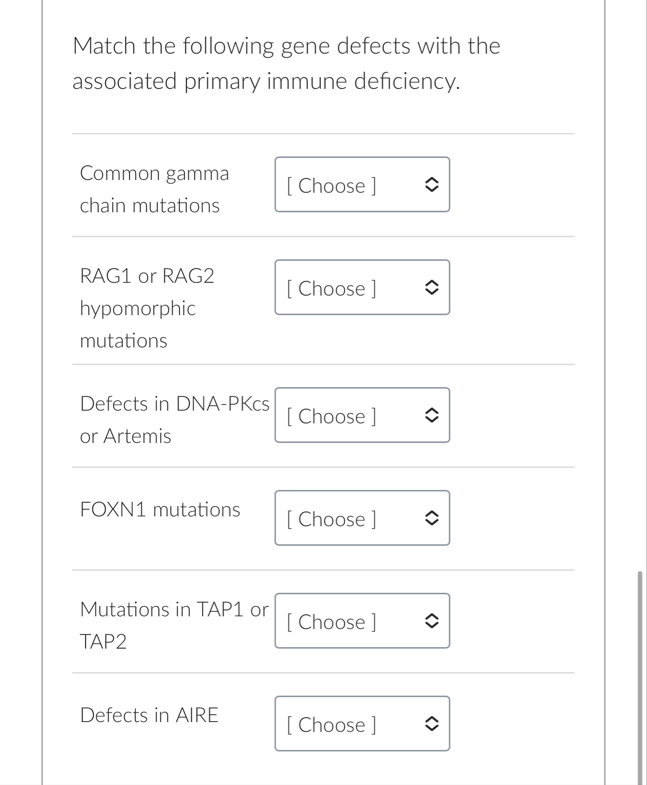Choose an answer for TAP1 or TAP2
Image resolution: width=647 pixels, height=785 pixels.
pos(361,622)
